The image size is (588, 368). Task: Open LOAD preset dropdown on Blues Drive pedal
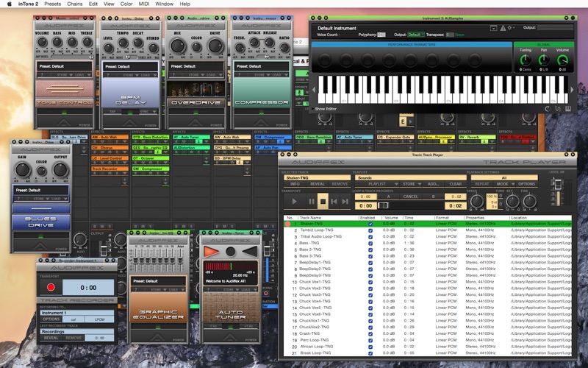point(58,199)
